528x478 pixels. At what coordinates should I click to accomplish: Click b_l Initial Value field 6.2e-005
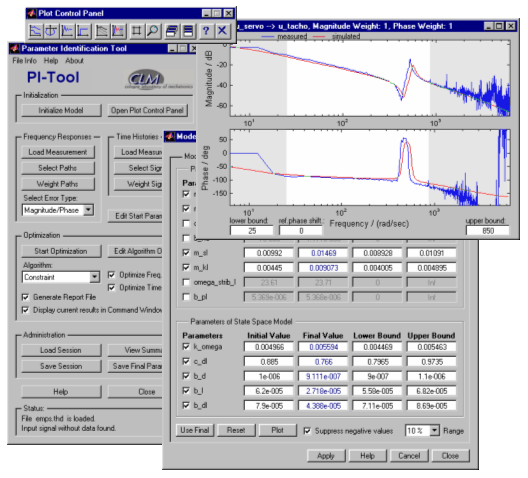pos(269,391)
